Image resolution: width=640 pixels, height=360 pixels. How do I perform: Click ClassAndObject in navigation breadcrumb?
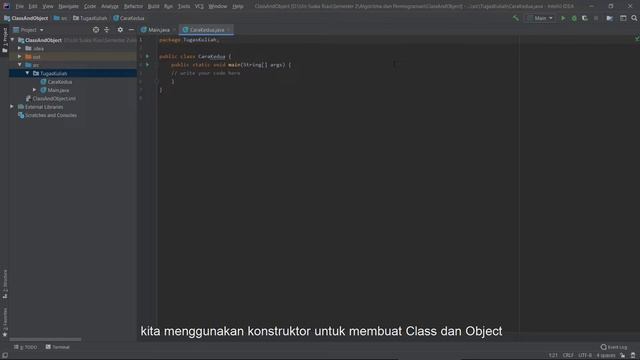(26, 18)
